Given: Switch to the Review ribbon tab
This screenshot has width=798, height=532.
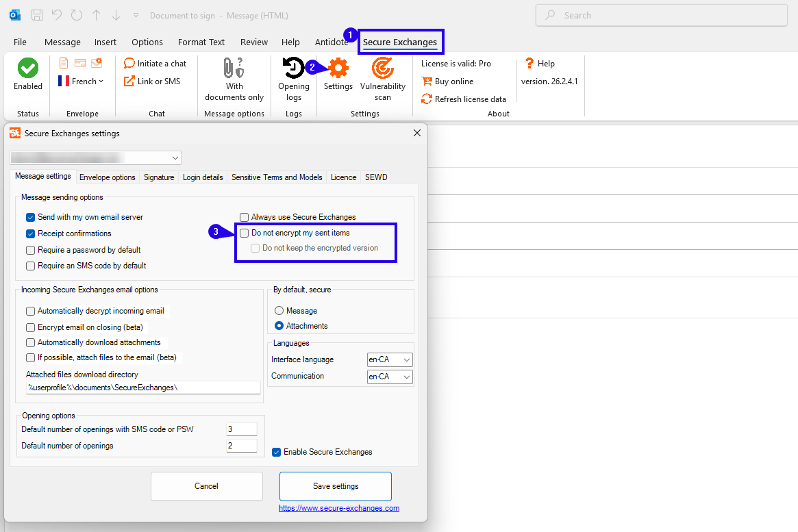Looking at the screenshot, I should point(254,42).
